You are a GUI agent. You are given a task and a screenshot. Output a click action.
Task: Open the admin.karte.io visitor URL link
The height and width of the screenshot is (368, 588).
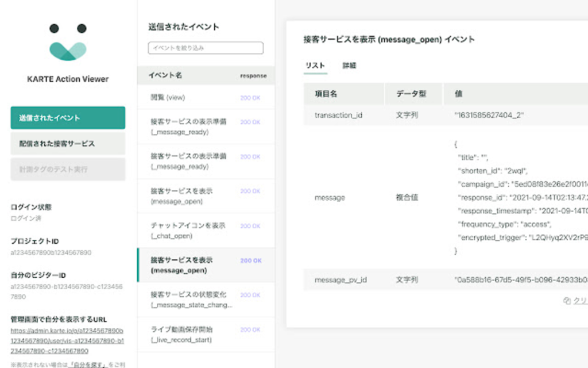tap(67, 341)
